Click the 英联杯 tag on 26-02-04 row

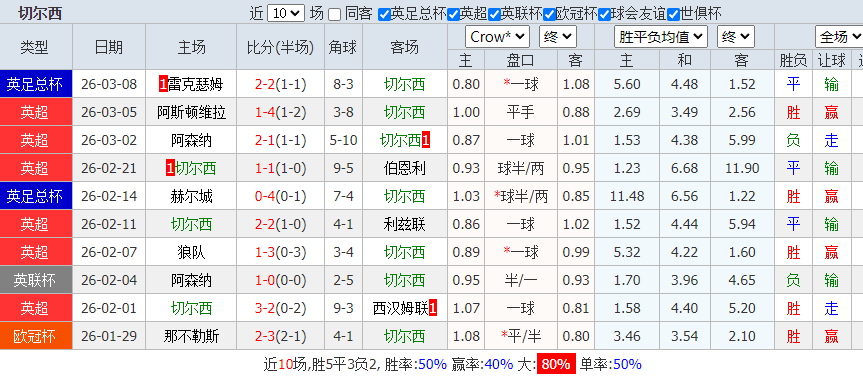(x=36, y=280)
